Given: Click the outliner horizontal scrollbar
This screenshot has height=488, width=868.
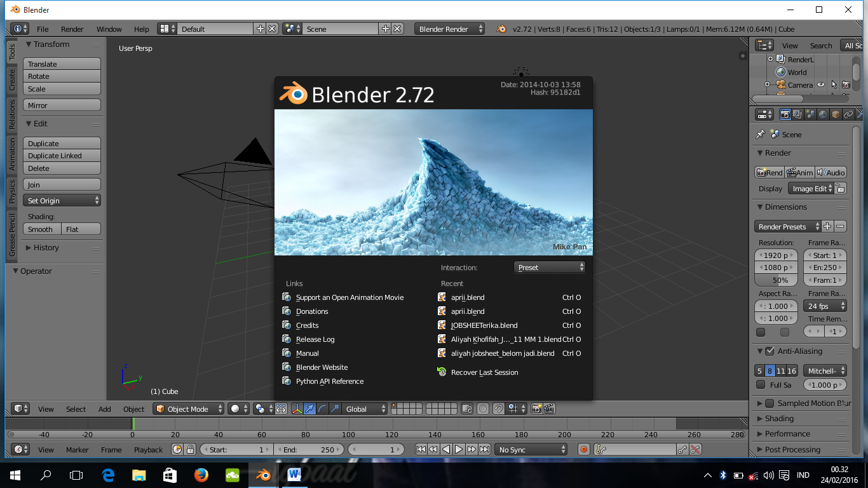Looking at the screenshot, I should point(801,98).
